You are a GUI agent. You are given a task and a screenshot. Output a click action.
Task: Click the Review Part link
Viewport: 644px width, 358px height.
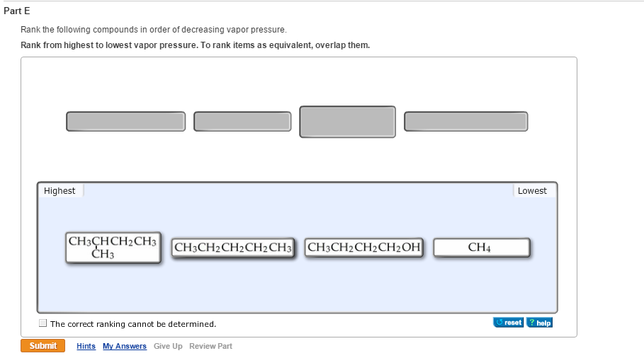210,346
